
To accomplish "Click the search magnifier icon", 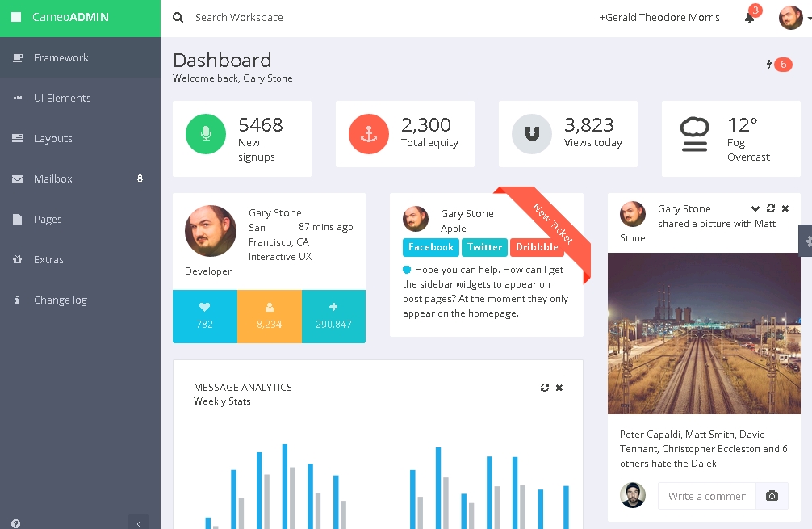I will coord(178,17).
